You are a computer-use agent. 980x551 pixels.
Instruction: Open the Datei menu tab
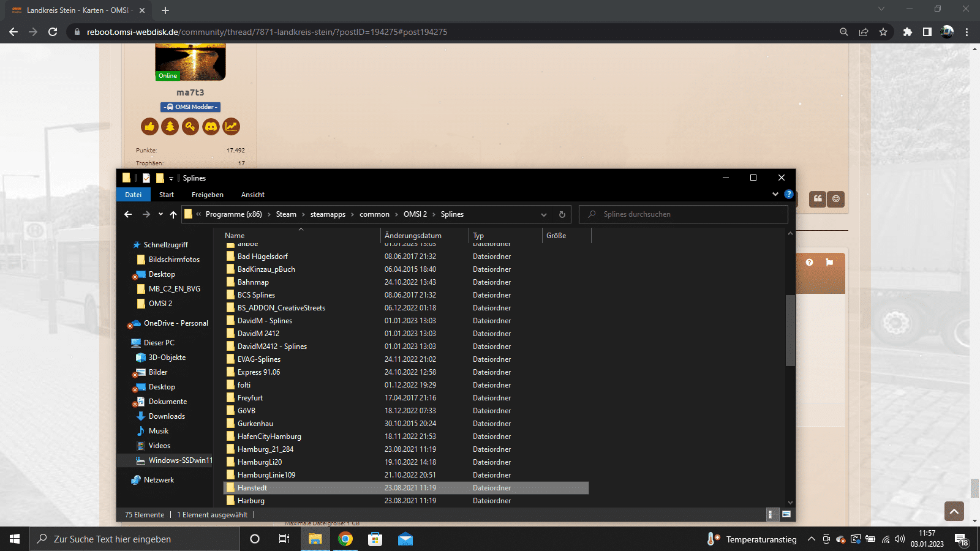point(133,195)
